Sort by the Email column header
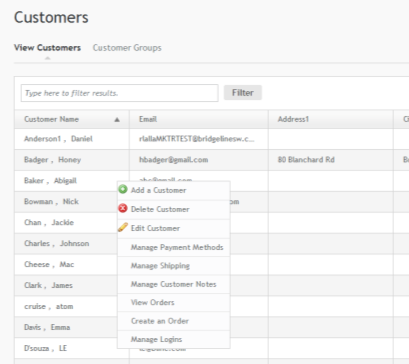The width and height of the screenshot is (409, 364). tap(199, 119)
